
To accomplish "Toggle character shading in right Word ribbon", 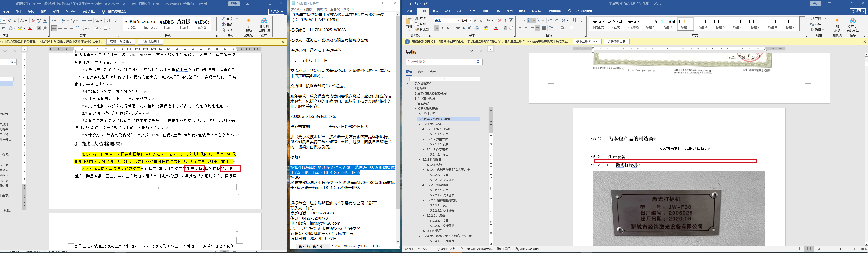I will [x=505, y=28].
